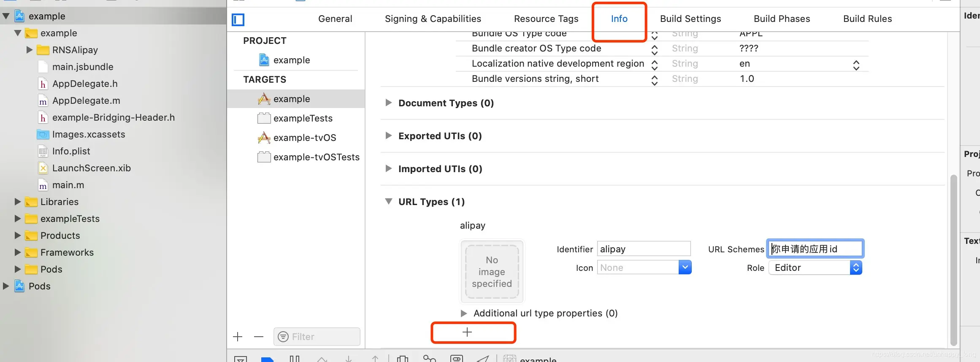The width and height of the screenshot is (980, 362).
Task: Collapse the URL Types section
Action: tap(389, 202)
